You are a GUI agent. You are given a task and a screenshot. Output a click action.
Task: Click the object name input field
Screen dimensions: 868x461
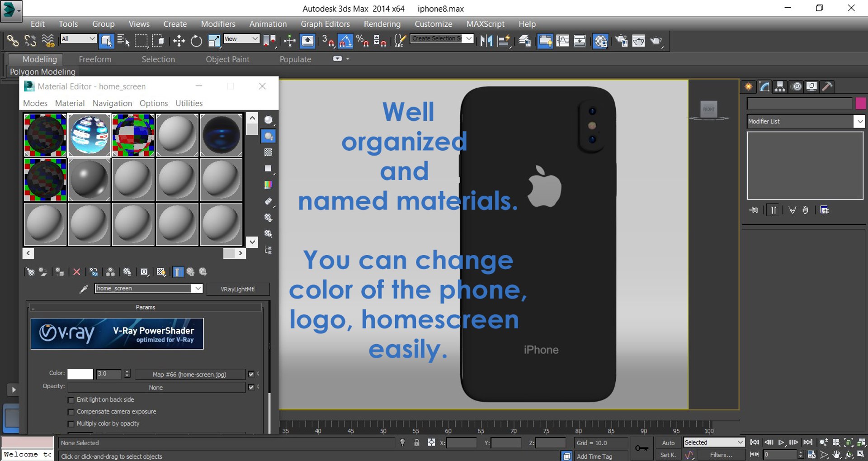[x=799, y=104]
